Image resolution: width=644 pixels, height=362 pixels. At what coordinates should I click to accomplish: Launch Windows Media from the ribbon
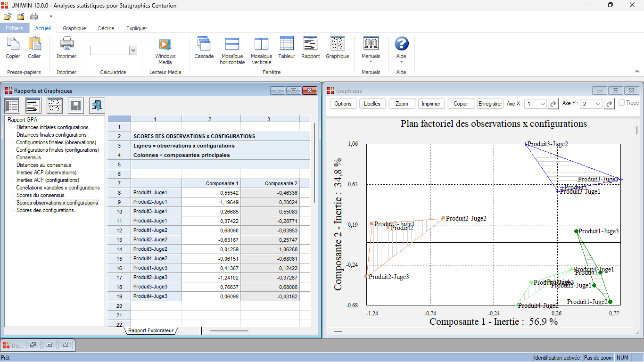[165, 51]
